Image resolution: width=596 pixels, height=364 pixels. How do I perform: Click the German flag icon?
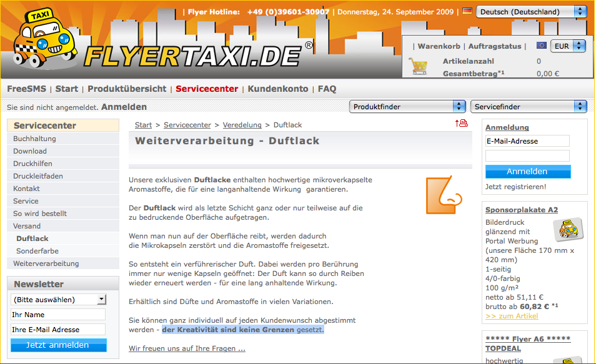[x=467, y=11]
